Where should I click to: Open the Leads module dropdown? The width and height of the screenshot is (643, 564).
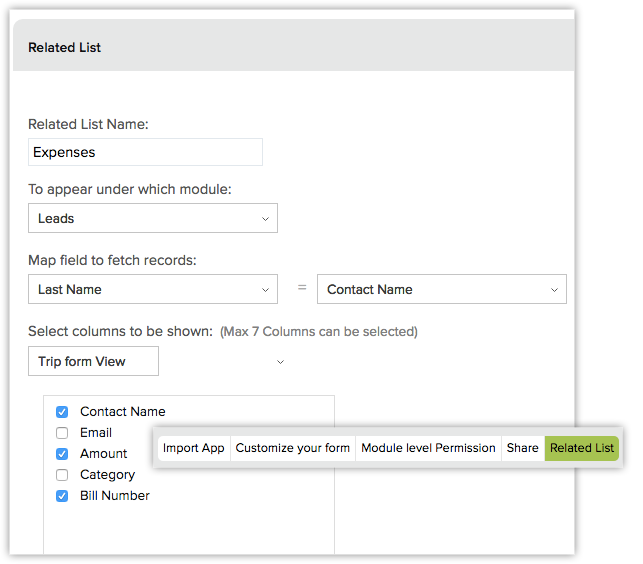[x=152, y=218]
